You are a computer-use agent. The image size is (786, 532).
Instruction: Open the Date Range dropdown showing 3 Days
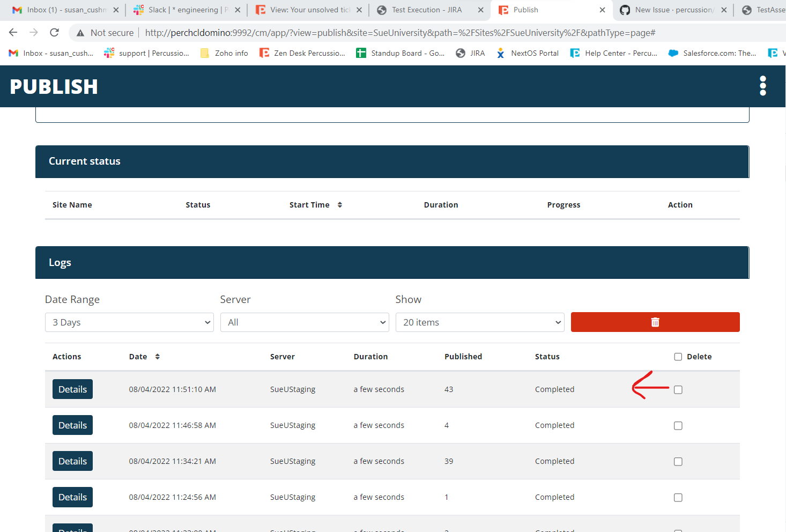pos(129,322)
